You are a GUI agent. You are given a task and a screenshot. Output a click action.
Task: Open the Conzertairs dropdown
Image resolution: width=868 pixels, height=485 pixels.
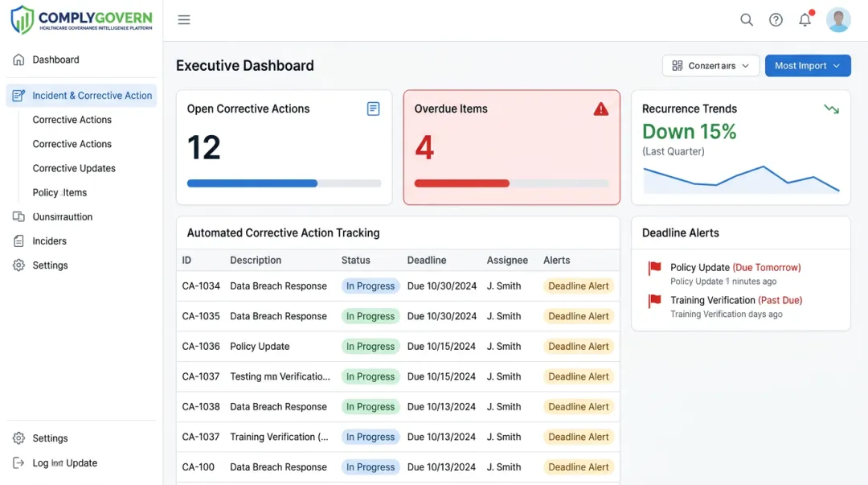[x=710, y=65]
